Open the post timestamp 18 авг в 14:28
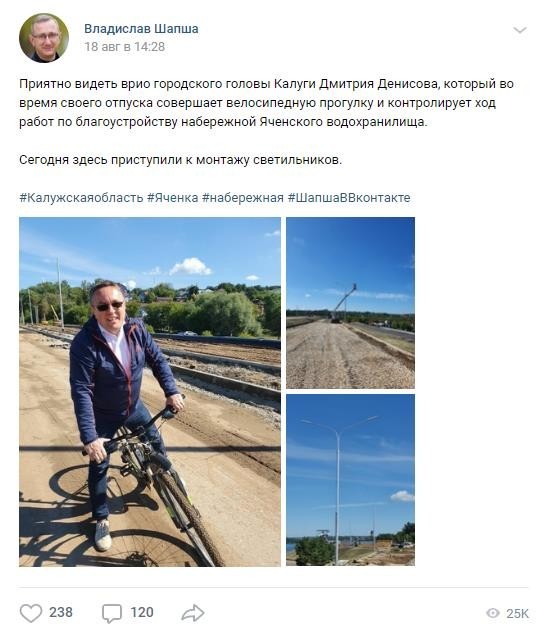The width and height of the screenshot is (547, 635). tap(125, 47)
